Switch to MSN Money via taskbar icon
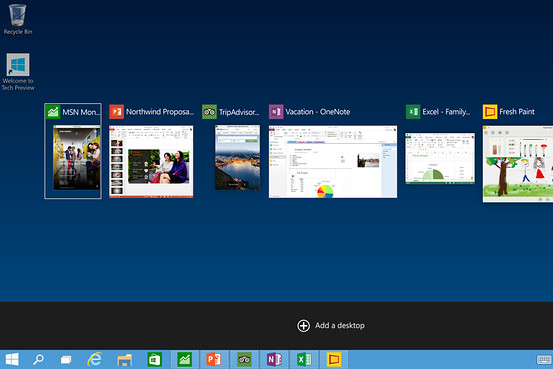This screenshot has width=553, height=369. pos(185,359)
